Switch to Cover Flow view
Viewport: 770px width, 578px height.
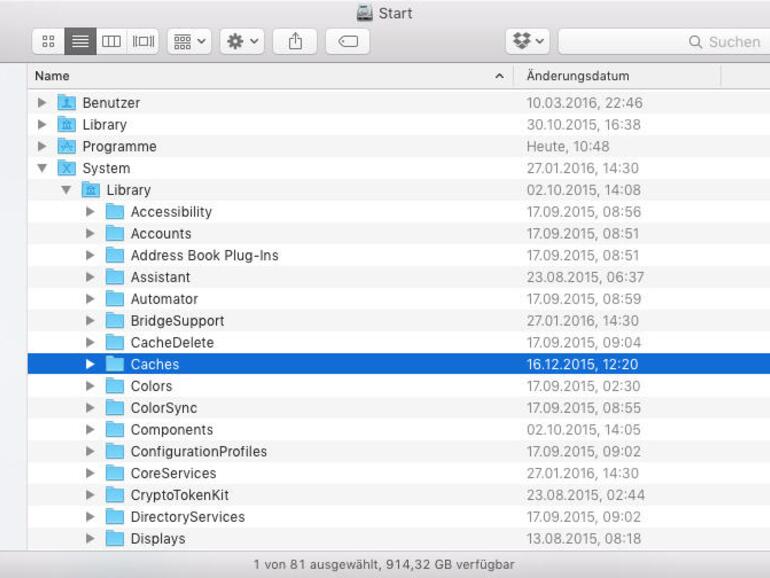coord(144,41)
